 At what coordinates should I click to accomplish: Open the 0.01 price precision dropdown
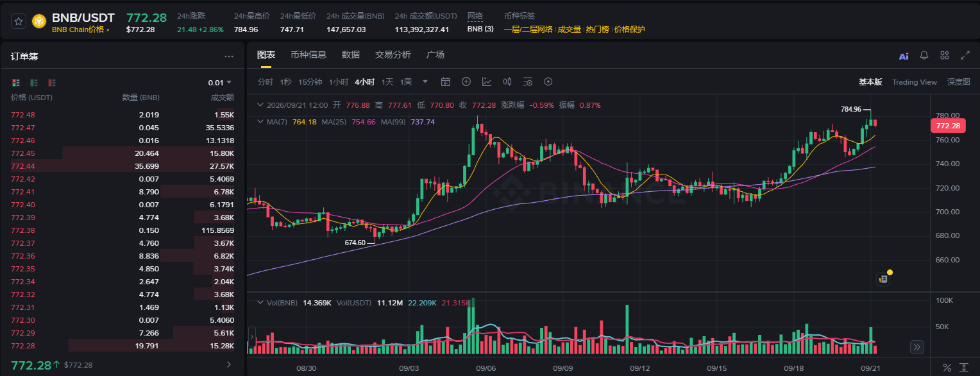pyautogui.click(x=220, y=83)
